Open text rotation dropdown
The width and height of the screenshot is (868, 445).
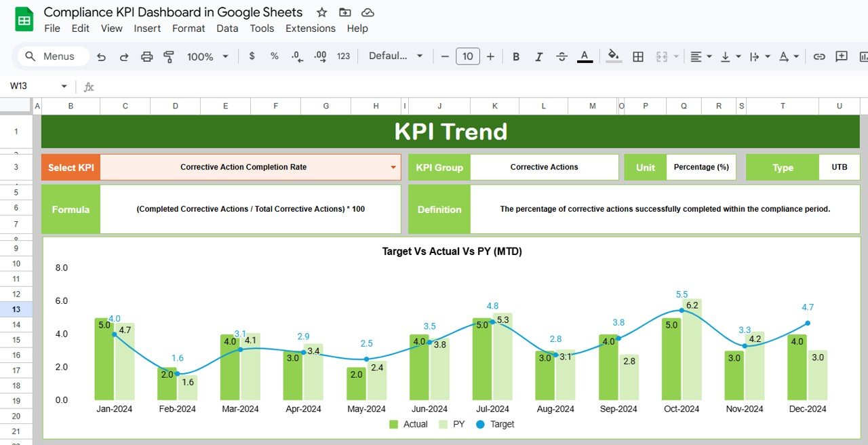(789, 56)
